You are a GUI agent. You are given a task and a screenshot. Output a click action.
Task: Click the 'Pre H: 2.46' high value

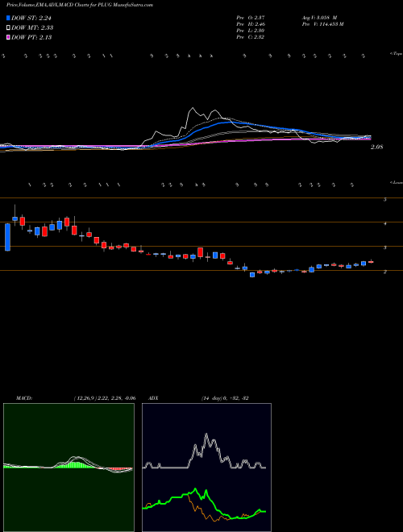click(251, 24)
